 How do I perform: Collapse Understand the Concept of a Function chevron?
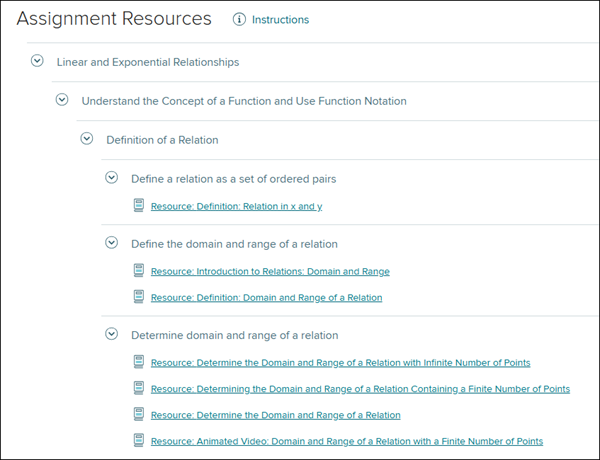(x=62, y=100)
